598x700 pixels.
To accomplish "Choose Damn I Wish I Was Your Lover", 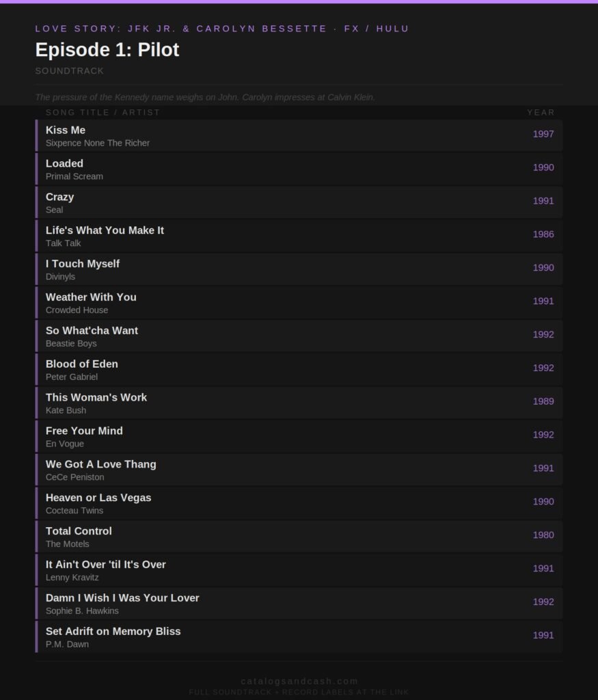I will click(x=299, y=604).
